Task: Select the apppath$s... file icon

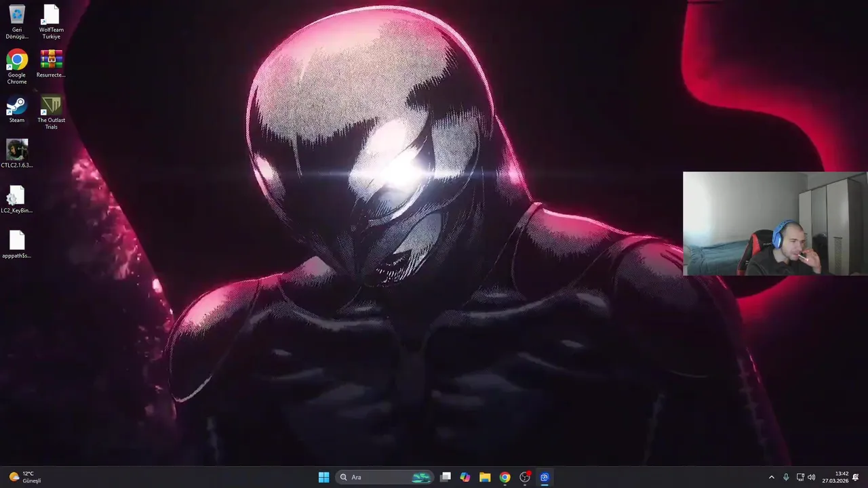Action: point(17,245)
